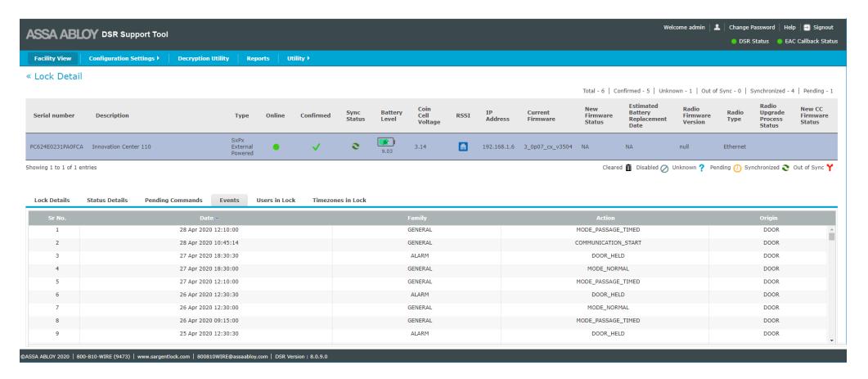
Task: Click the Sync Status synchronized icon in row
Action: coord(355,147)
